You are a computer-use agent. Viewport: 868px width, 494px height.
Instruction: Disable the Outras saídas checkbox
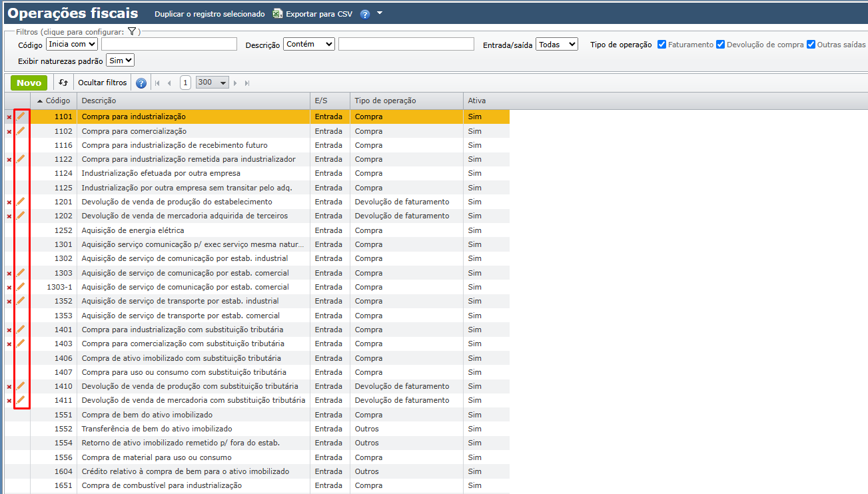tap(811, 45)
